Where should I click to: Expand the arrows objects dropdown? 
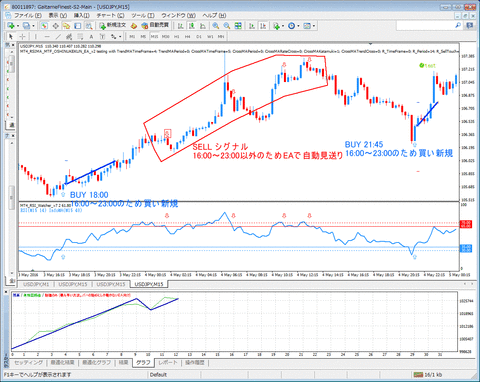(x=120, y=36)
